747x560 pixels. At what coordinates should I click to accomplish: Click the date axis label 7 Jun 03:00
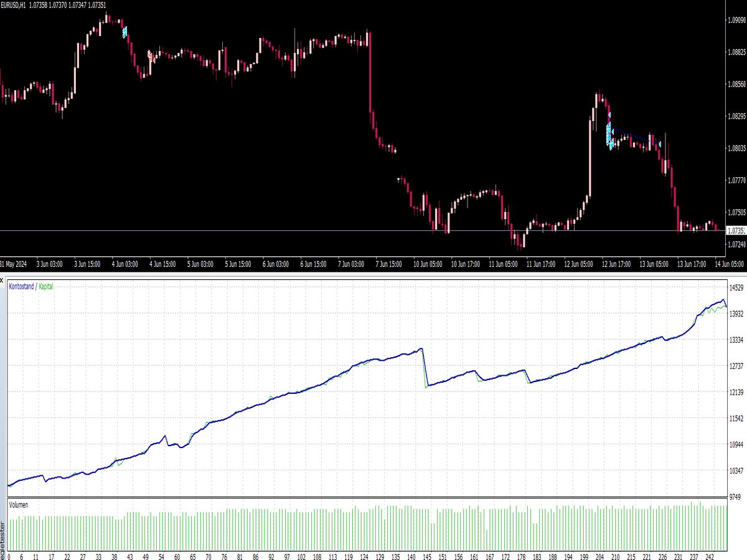pyautogui.click(x=350, y=264)
